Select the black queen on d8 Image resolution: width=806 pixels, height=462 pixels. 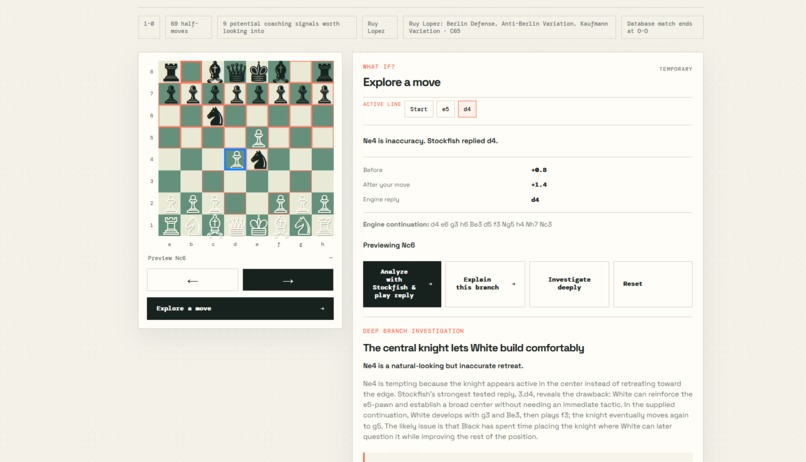(235, 72)
